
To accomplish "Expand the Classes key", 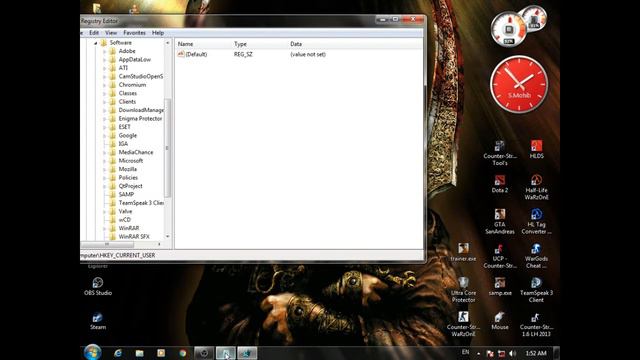I will pyautogui.click(x=104, y=93).
